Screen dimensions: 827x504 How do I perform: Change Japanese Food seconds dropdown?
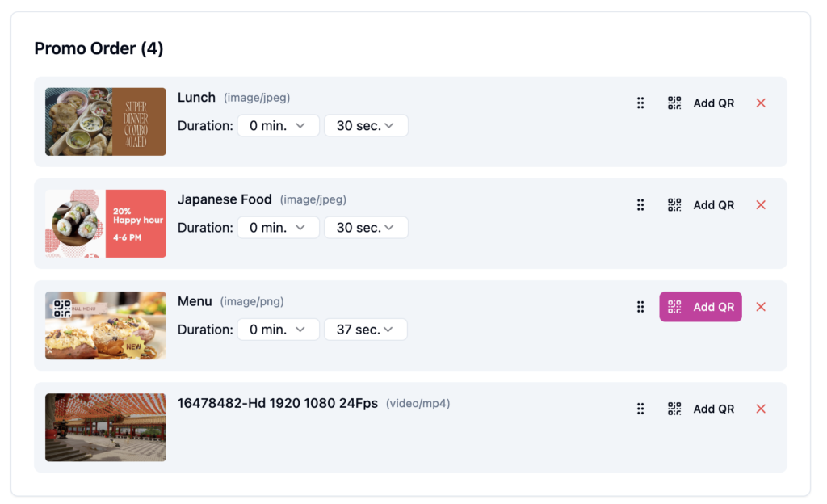[366, 228]
